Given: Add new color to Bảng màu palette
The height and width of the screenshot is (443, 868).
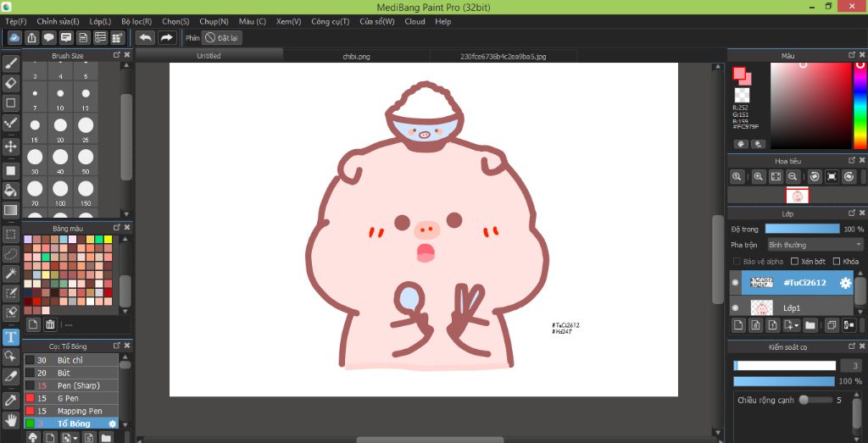Looking at the screenshot, I should (33, 324).
